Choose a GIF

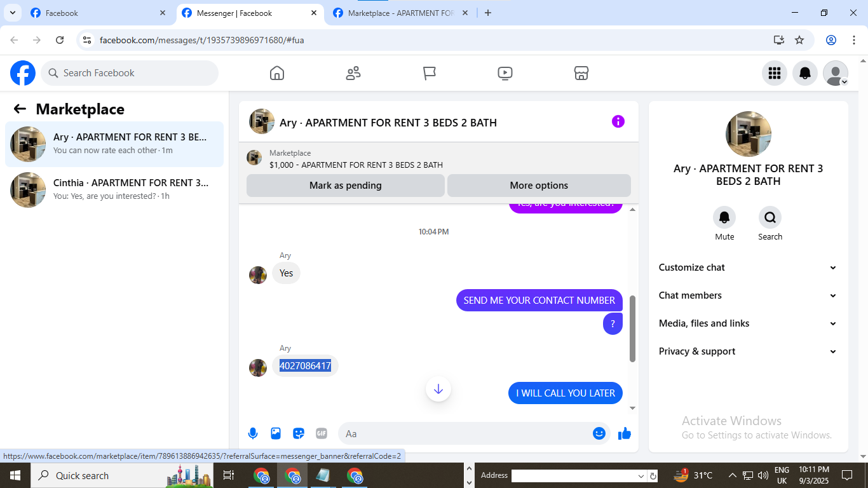point(322,433)
